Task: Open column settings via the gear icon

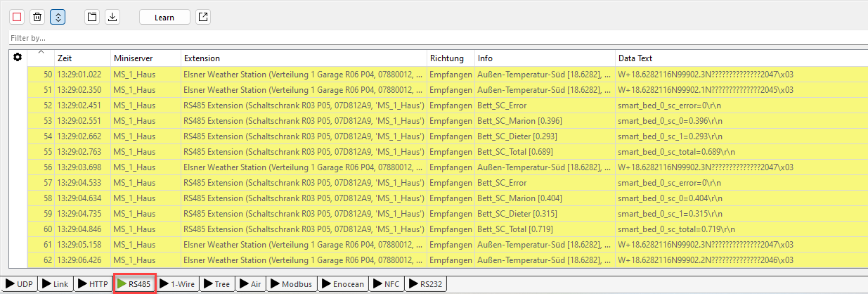Action: coord(18,58)
